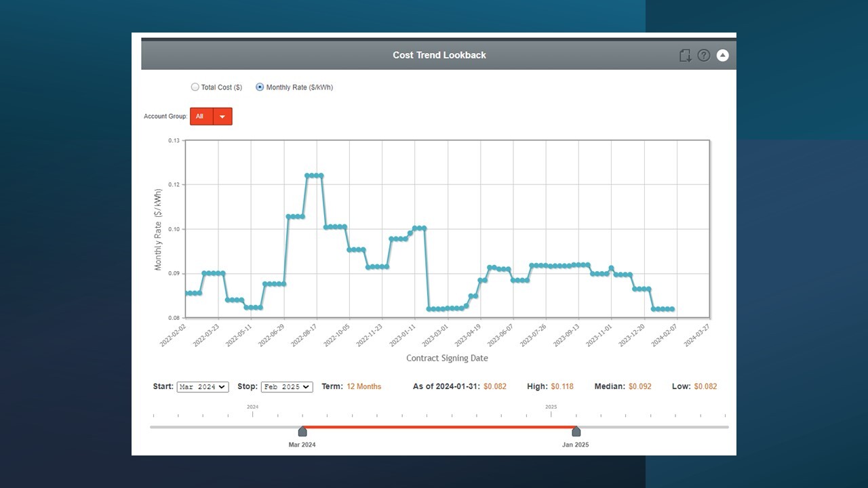Image resolution: width=868 pixels, height=488 pixels.
Task: Expand the Stop month dropdown
Action: [286, 387]
